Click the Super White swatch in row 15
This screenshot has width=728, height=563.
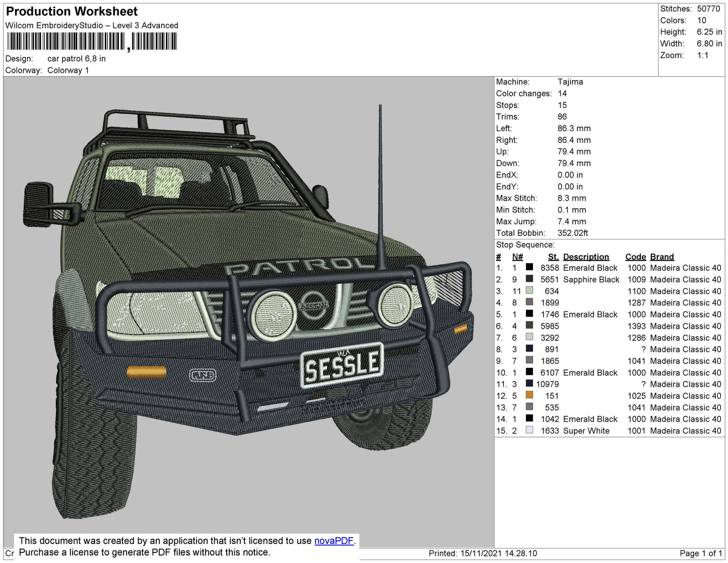[x=530, y=430]
